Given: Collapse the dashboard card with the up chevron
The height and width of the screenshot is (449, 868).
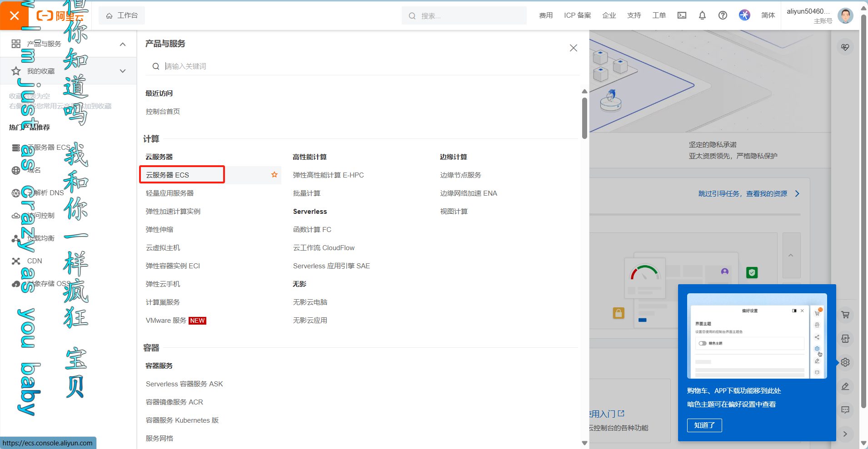Looking at the screenshot, I should click(791, 256).
